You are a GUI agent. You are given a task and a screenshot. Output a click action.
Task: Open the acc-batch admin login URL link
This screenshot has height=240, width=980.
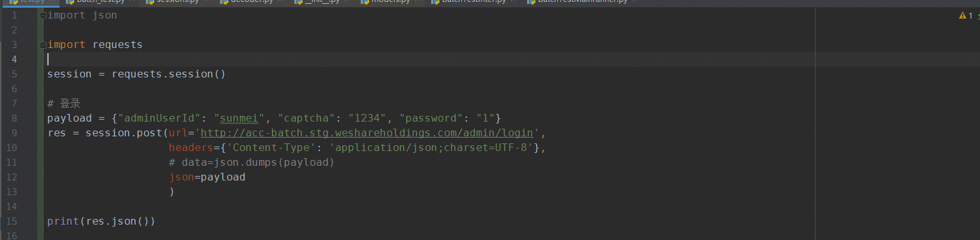pyautogui.click(x=367, y=133)
